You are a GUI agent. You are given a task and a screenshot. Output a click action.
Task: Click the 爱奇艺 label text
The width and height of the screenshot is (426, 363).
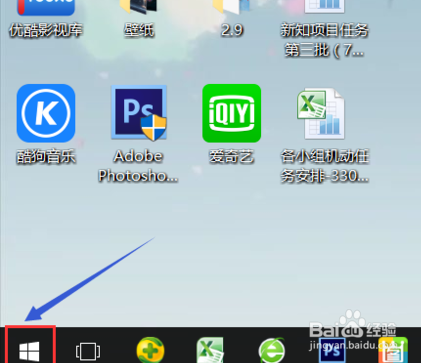point(232,157)
